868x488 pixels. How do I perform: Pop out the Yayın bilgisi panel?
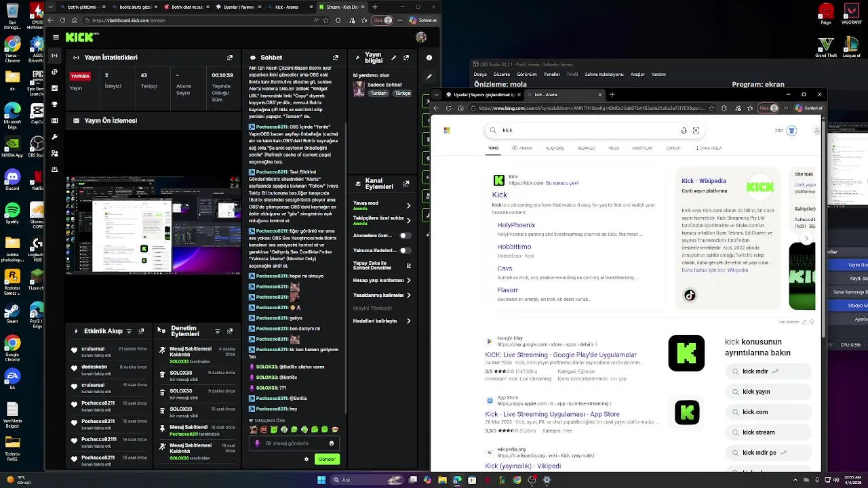point(406,58)
